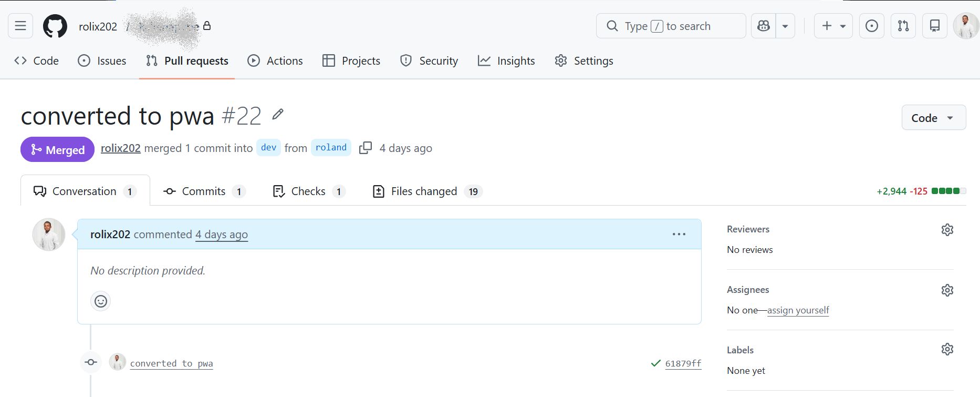Select the Checks tab
Viewport: 980px width, 397px height.
[x=309, y=191]
